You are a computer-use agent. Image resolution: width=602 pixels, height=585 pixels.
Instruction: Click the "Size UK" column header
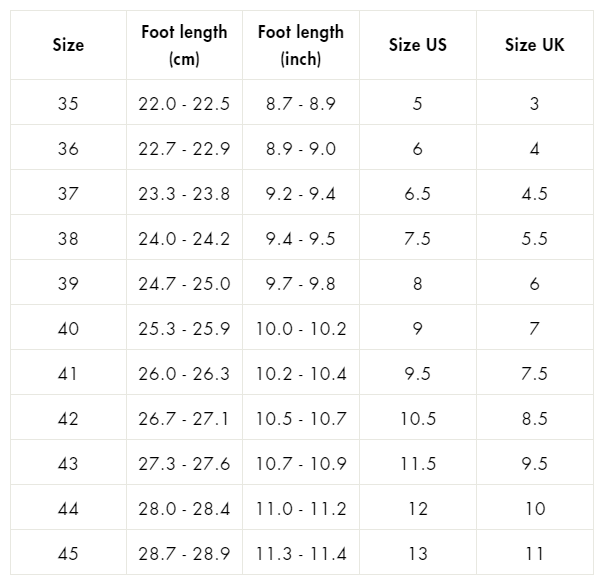click(534, 45)
